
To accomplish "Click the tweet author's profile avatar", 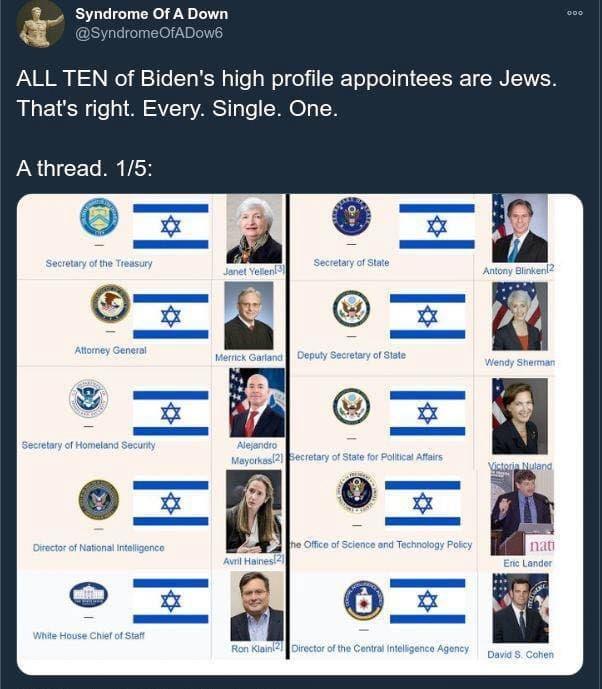I will pyautogui.click(x=41, y=24).
